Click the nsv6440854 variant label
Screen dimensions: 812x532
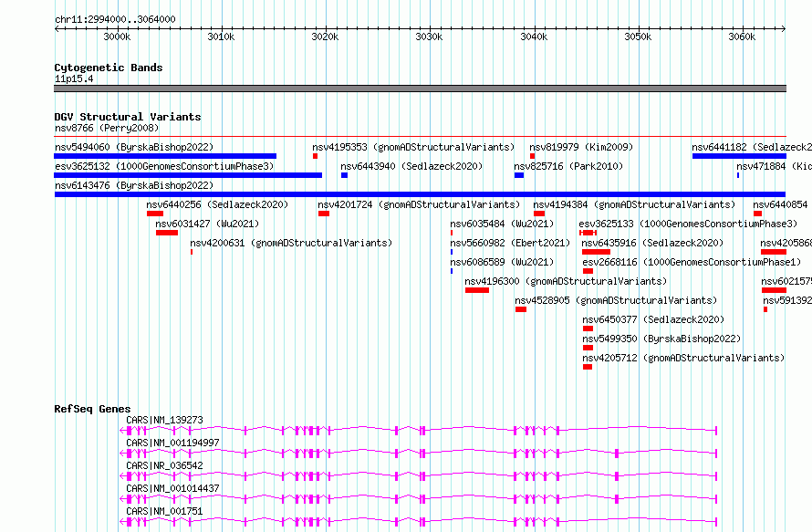(x=780, y=204)
